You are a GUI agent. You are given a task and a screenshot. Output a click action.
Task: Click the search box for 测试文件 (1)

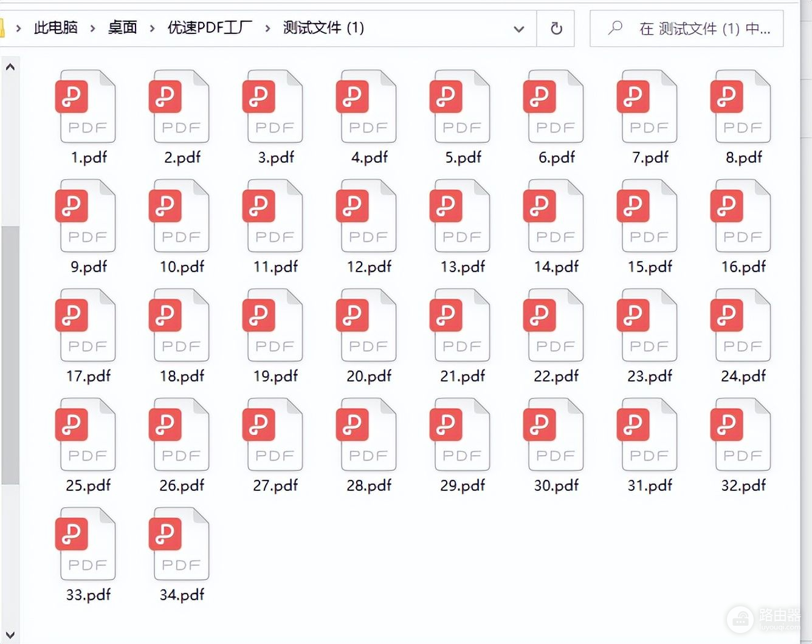click(x=687, y=29)
